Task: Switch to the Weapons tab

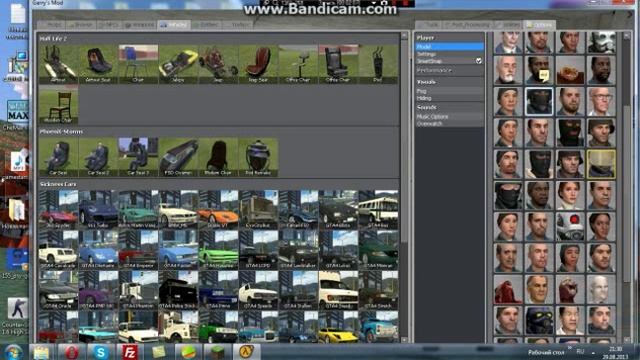Action: [140, 25]
